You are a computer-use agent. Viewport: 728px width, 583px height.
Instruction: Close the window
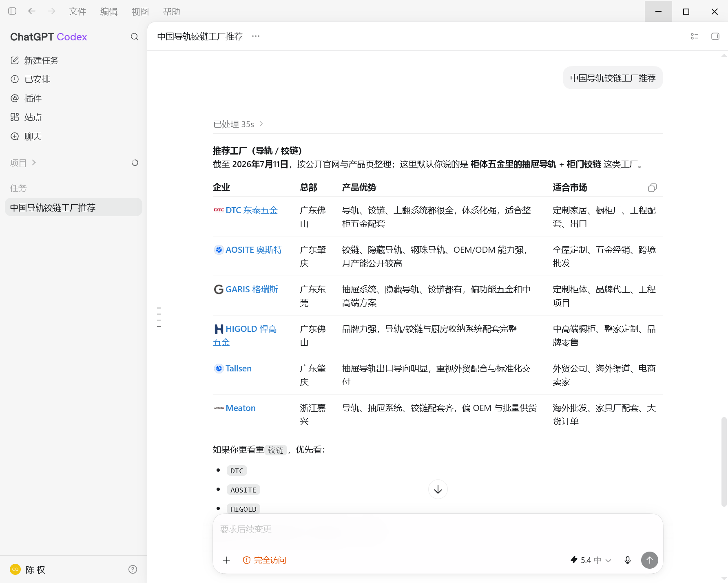(x=714, y=11)
